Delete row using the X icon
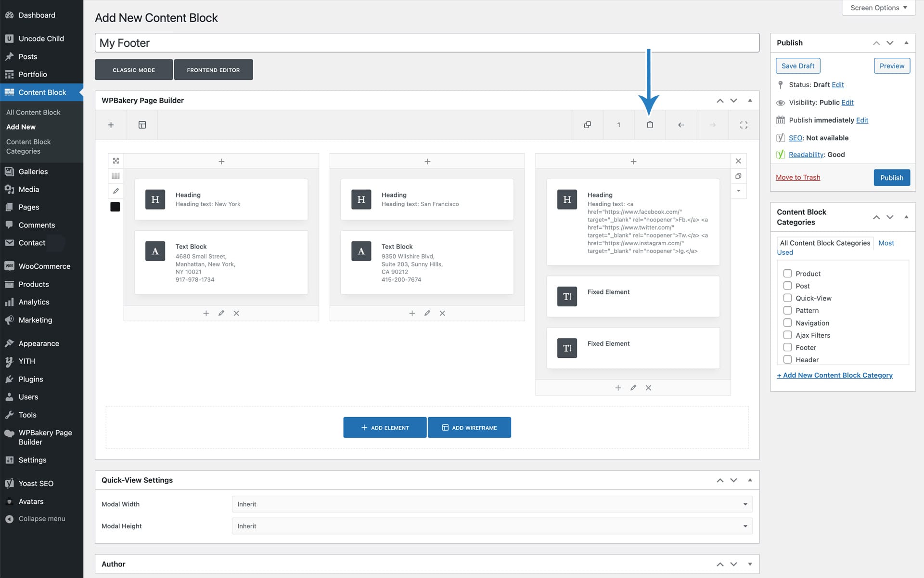 pos(738,161)
